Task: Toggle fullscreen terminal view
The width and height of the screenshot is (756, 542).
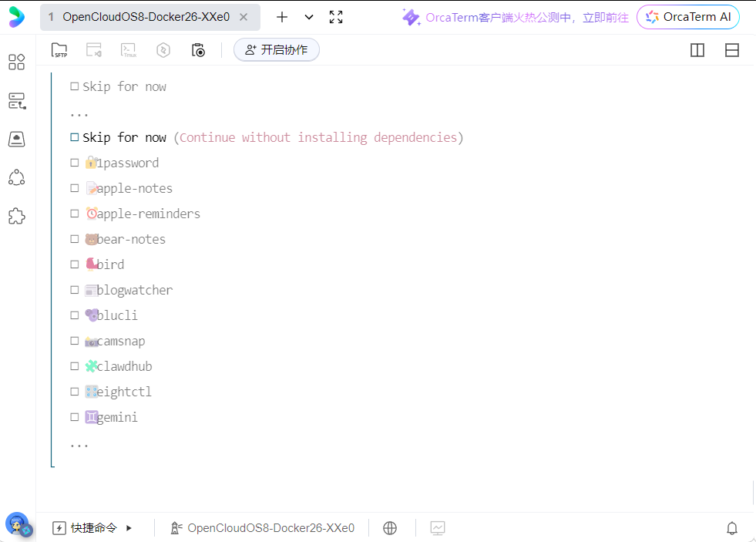Action: 336,18
